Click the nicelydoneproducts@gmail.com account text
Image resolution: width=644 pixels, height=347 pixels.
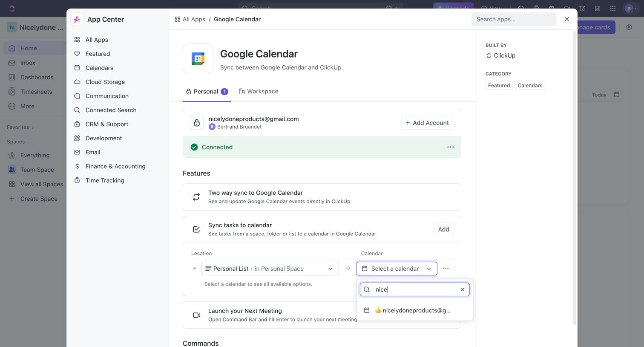point(253,119)
